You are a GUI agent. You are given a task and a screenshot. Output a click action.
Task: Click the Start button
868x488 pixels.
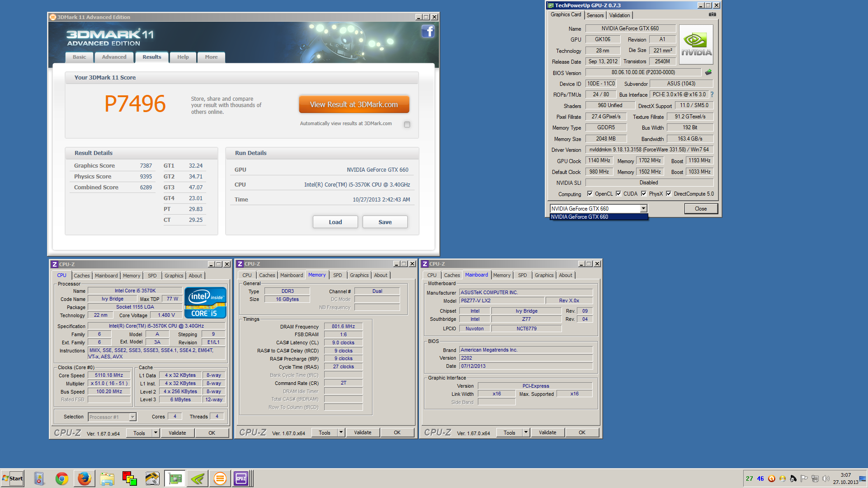click(x=12, y=479)
